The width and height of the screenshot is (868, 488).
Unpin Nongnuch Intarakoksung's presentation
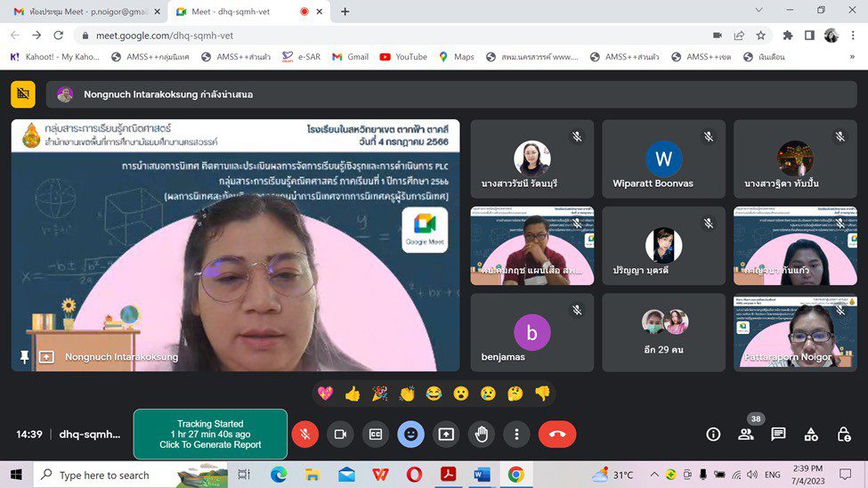pos(24,357)
